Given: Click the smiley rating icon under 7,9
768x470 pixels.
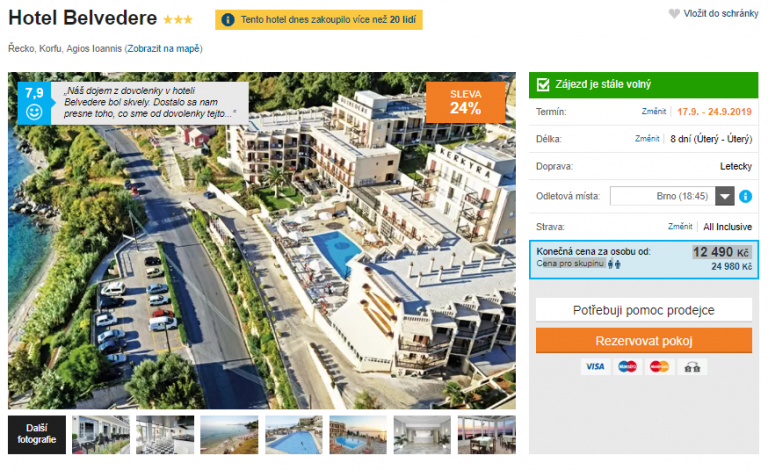Looking at the screenshot, I should click(34, 112).
